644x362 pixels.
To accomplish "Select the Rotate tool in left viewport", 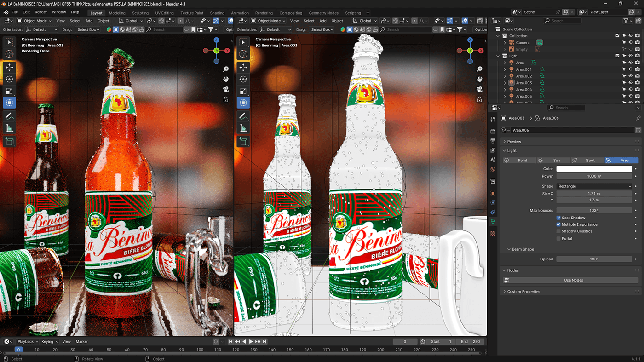I will (9, 79).
